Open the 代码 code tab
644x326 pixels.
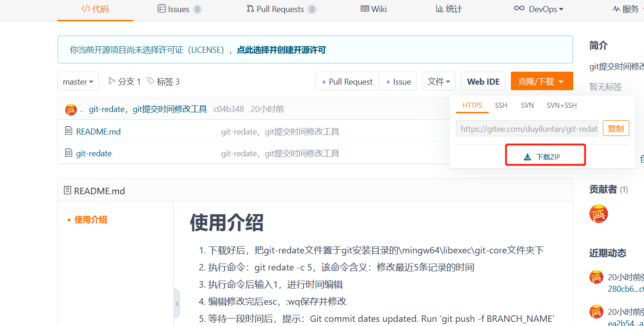point(95,9)
